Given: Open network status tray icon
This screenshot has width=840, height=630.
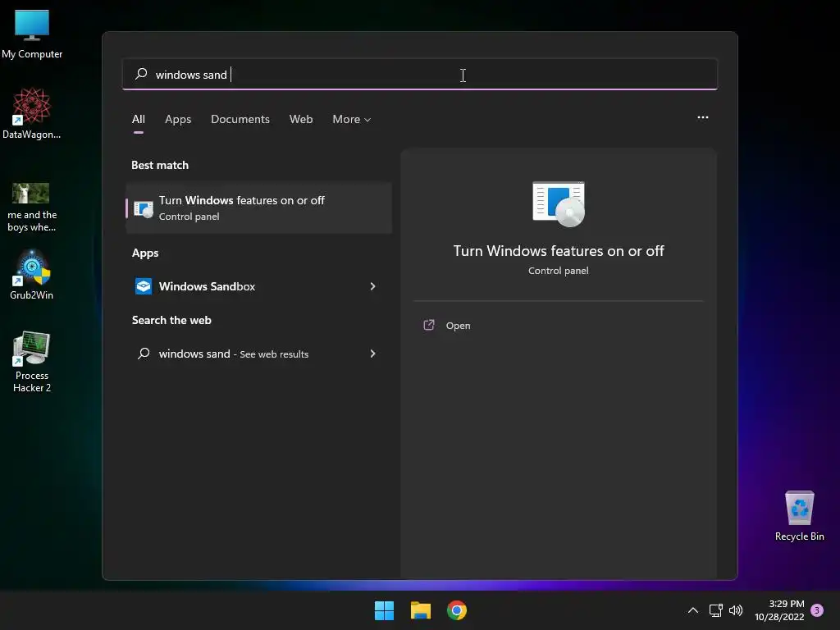Looking at the screenshot, I should [x=715, y=610].
